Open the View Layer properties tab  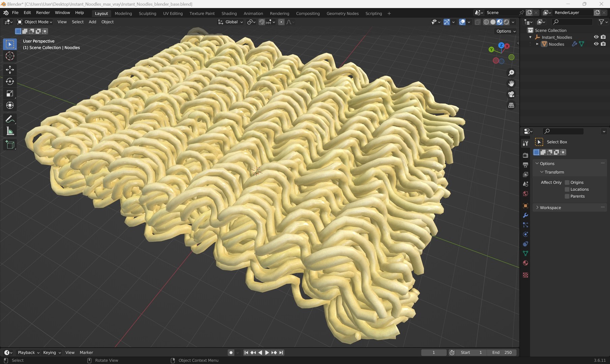coord(525,174)
